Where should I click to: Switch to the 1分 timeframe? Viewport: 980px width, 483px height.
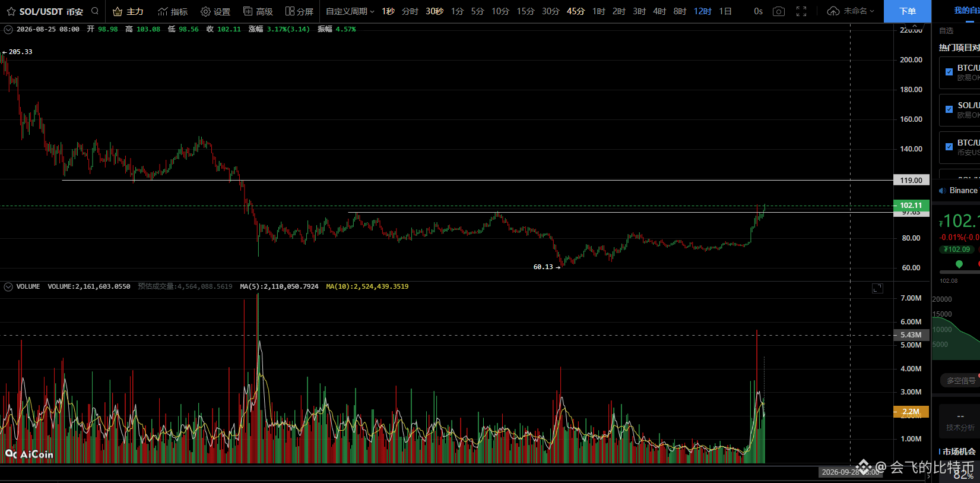click(x=457, y=11)
